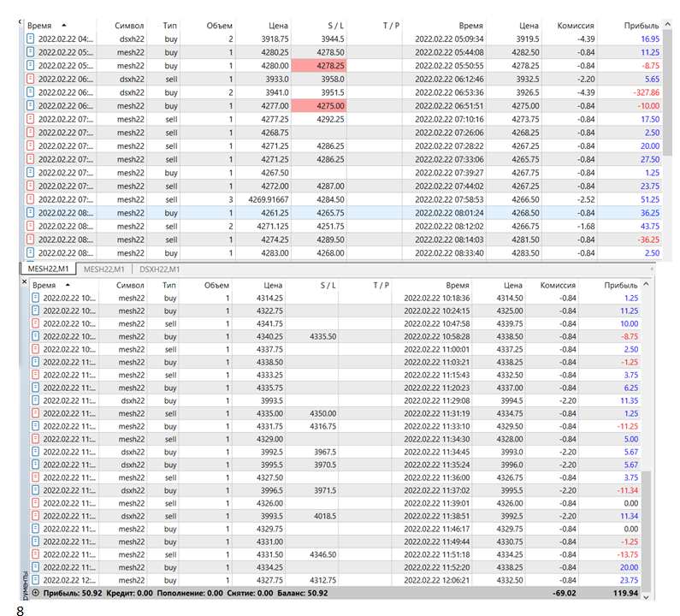Click the sell icon of the trade closed 08:14:03

[x=30, y=239]
